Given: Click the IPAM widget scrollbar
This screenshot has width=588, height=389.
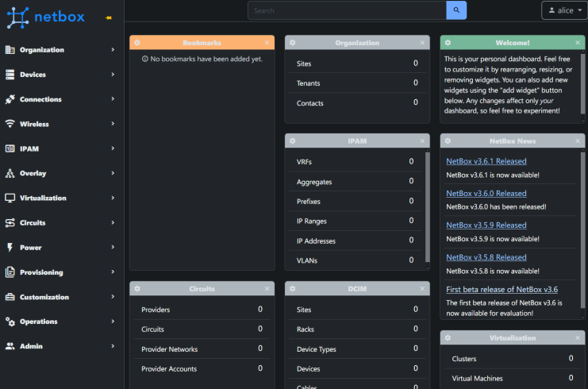Looking at the screenshot, I should click(x=428, y=206).
